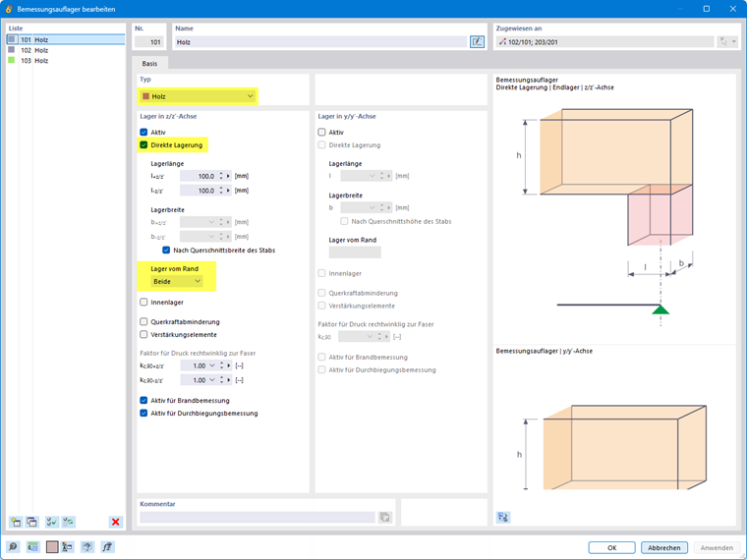Click the l-z/z' value field 100.0

pos(199,191)
